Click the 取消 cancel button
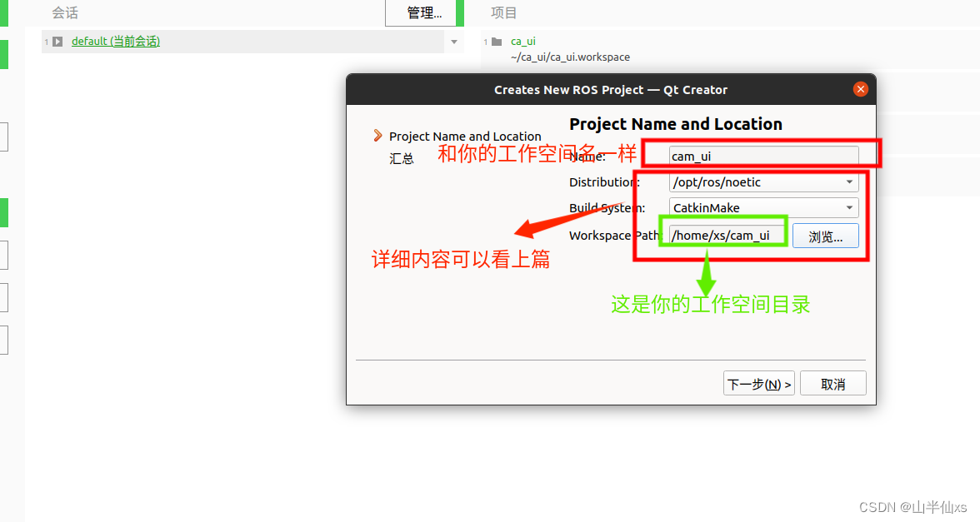Screen dimensions: 980x522 click(x=833, y=384)
